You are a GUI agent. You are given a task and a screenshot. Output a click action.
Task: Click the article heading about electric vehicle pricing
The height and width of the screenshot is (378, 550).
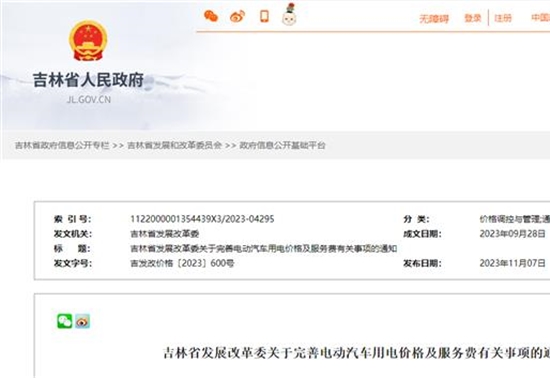tap(357, 353)
